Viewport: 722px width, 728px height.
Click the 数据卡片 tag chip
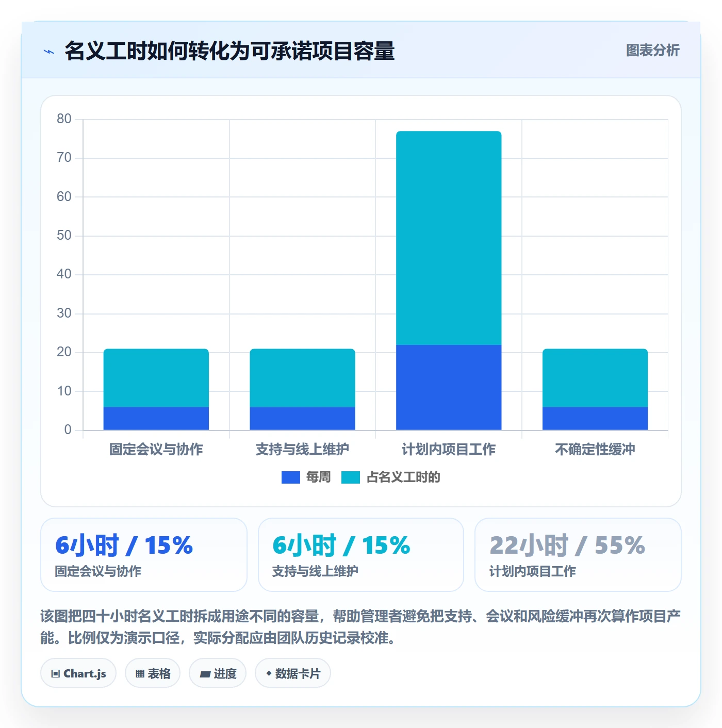point(293,673)
